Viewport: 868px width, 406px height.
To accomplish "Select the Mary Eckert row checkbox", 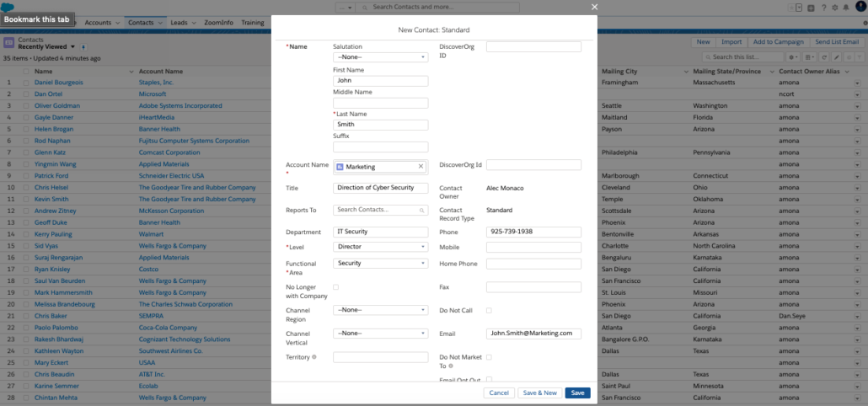I will point(26,363).
